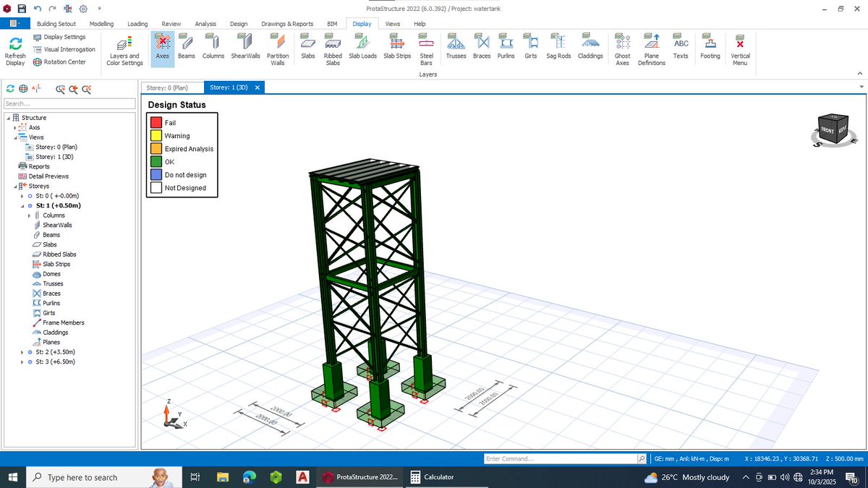Toggle Ghost Axes button

(622, 49)
